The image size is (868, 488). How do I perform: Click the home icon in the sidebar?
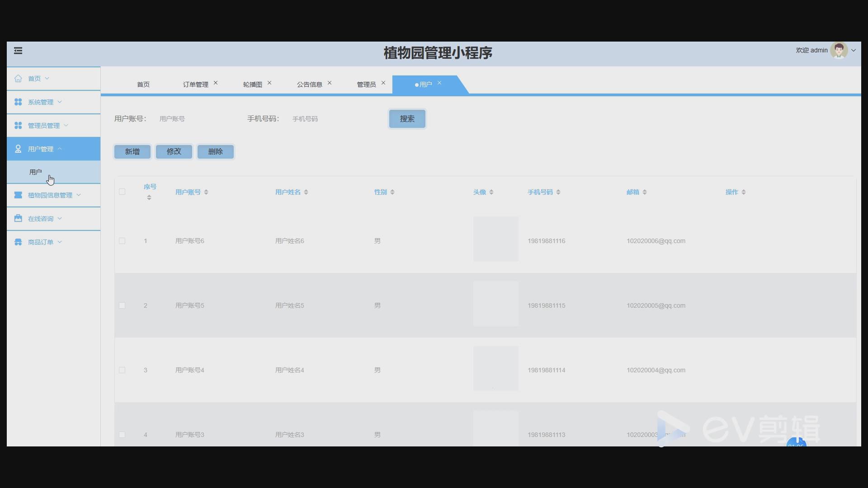(18, 79)
